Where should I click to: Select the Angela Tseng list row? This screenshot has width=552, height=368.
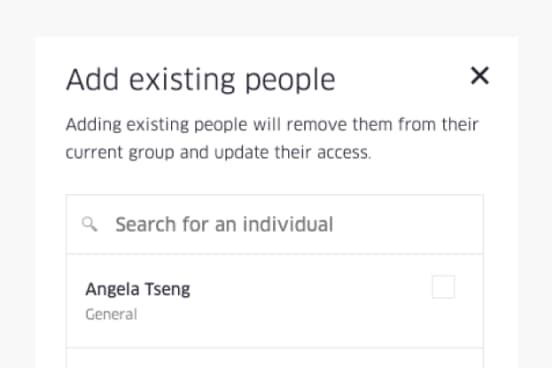point(275,301)
